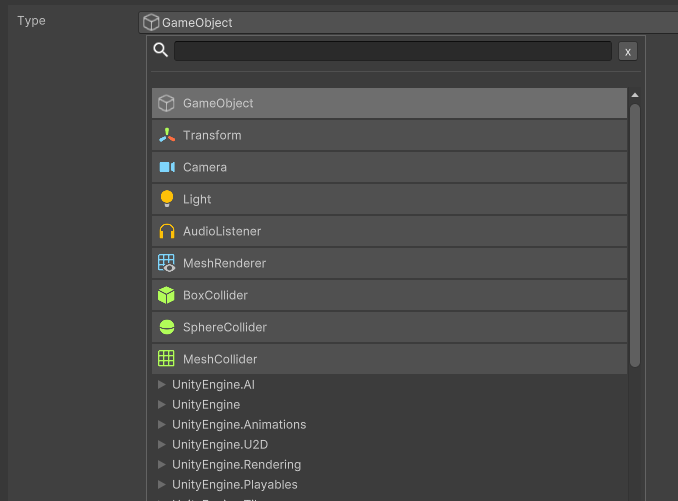Click the Light bulb icon
The height and width of the screenshot is (501, 678).
(167, 199)
